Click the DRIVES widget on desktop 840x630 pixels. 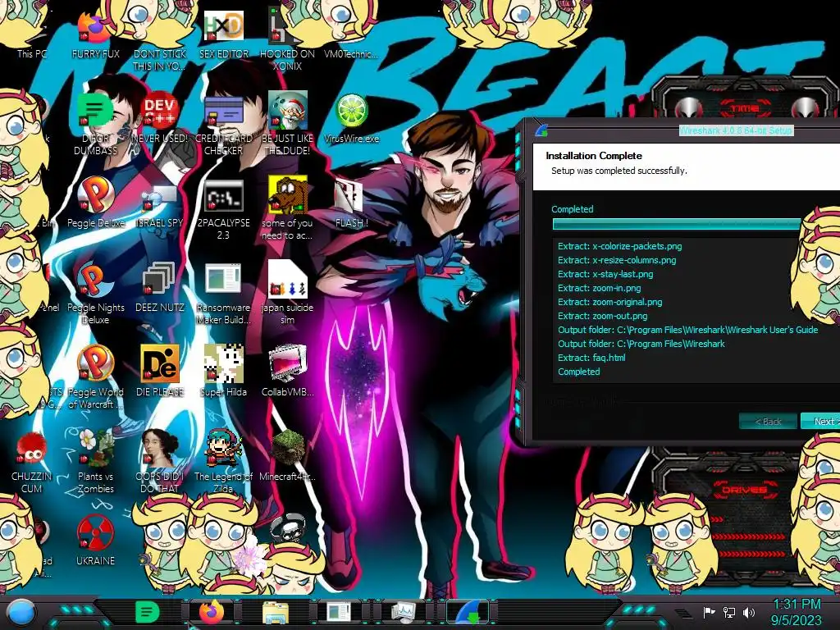(744, 489)
